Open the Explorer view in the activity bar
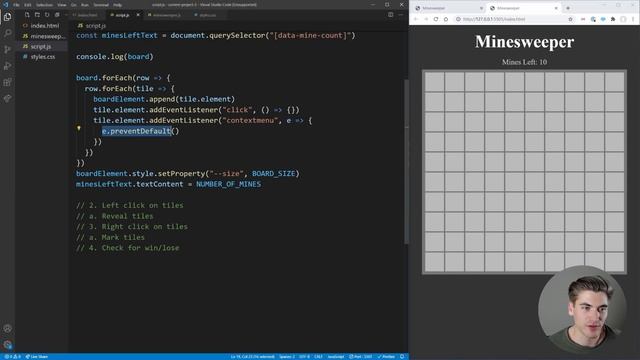Screen dimensions: 640x360 click(x=7, y=17)
